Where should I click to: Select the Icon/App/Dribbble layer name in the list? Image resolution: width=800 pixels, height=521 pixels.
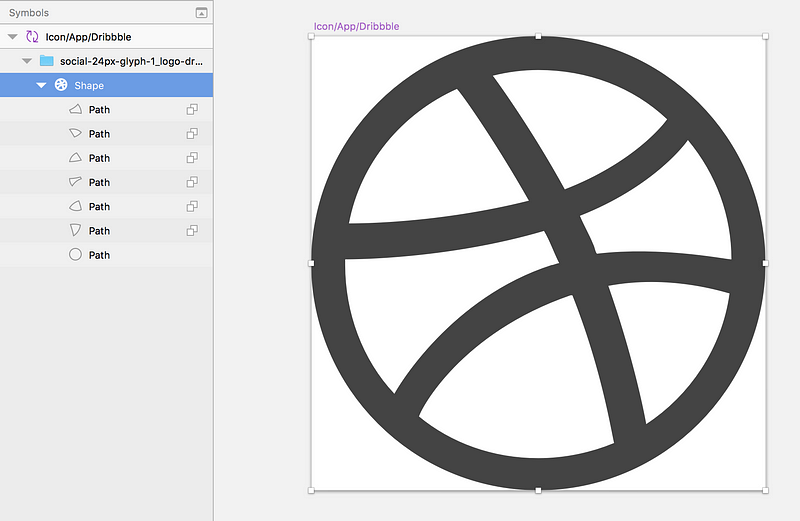[x=88, y=37]
